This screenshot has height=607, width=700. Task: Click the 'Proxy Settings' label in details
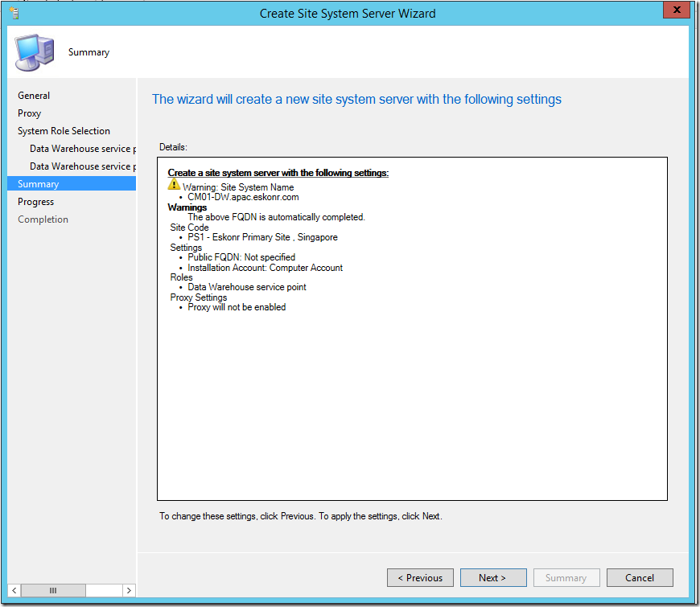(x=199, y=297)
